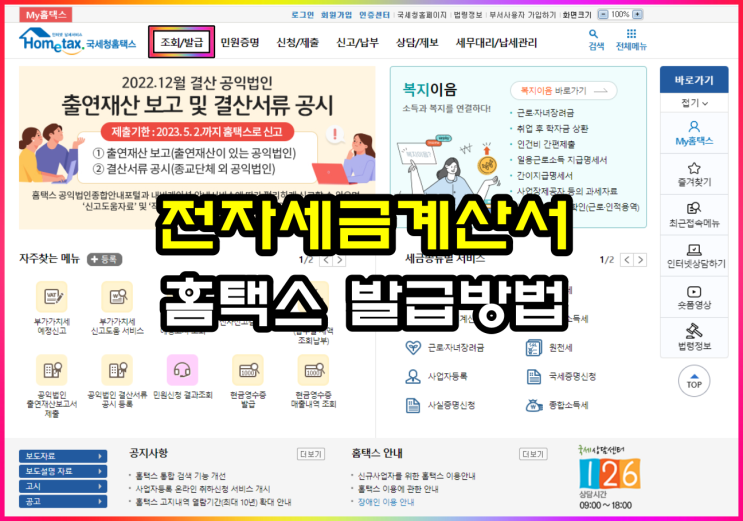Click the My홈택스 red tab
Screen dimensions: 743x521
(45, 15)
